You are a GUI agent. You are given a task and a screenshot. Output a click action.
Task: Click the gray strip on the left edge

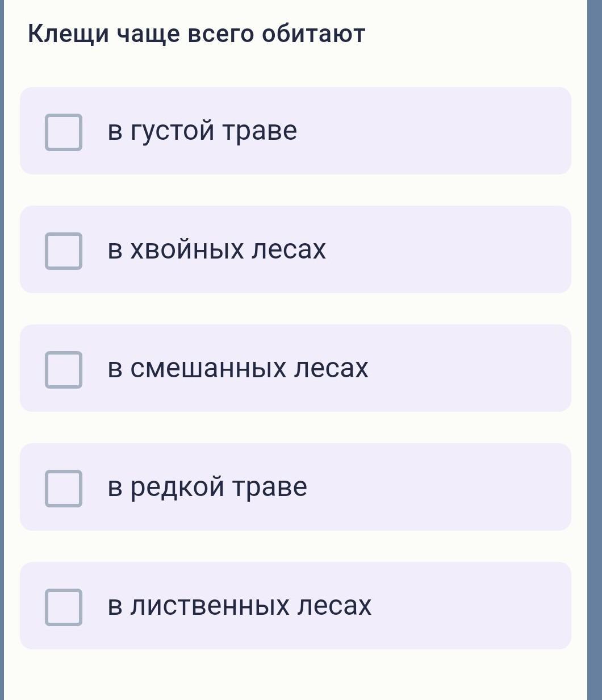2,350
